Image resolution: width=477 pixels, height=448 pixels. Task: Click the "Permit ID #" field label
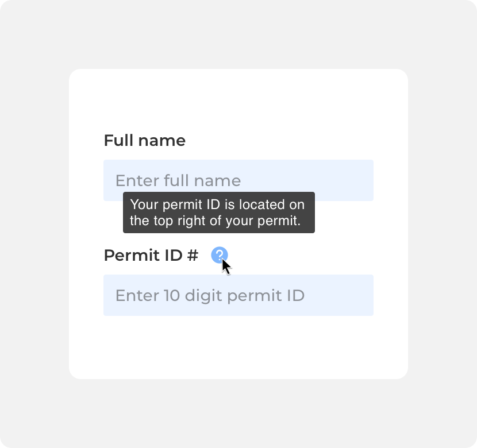click(151, 256)
